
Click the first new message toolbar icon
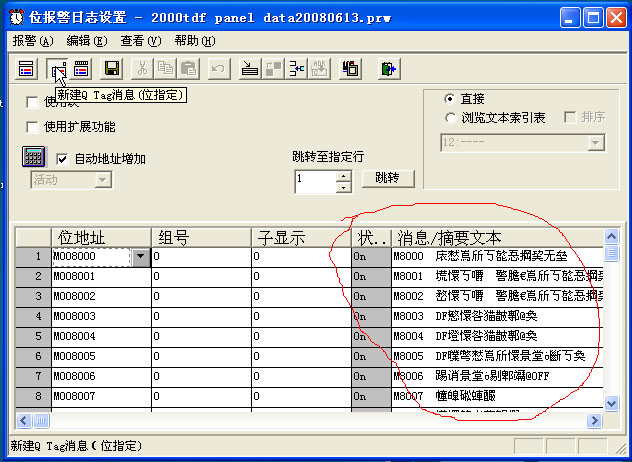(27, 68)
